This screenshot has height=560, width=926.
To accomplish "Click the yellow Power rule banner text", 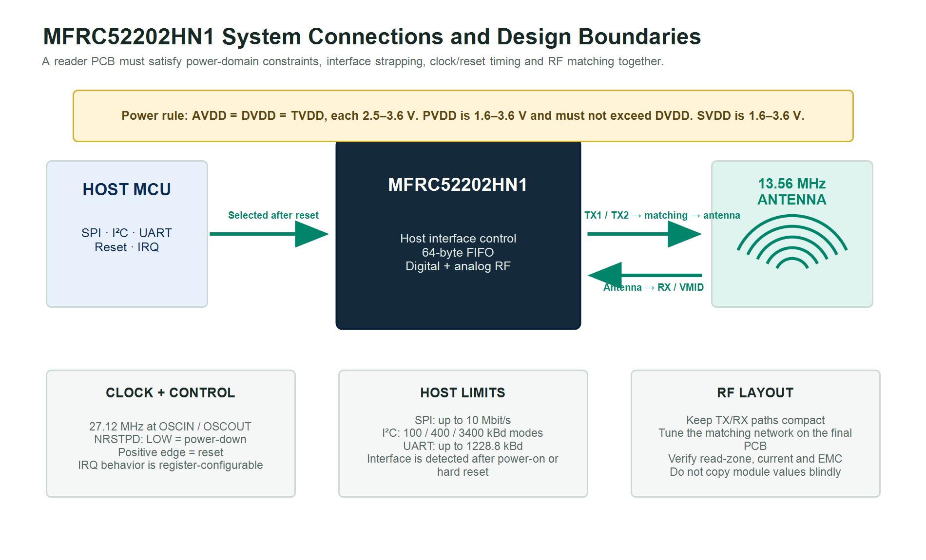I will click(463, 116).
